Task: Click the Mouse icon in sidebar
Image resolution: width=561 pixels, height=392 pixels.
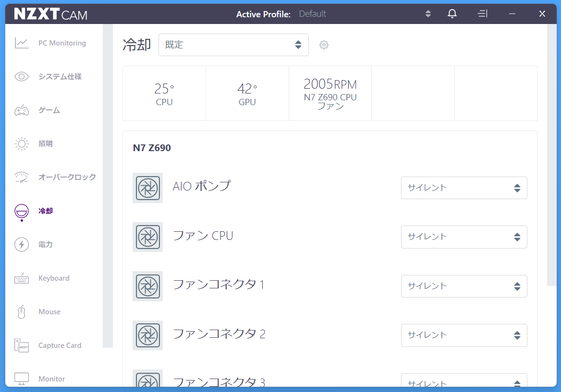Action: pos(22,311)
